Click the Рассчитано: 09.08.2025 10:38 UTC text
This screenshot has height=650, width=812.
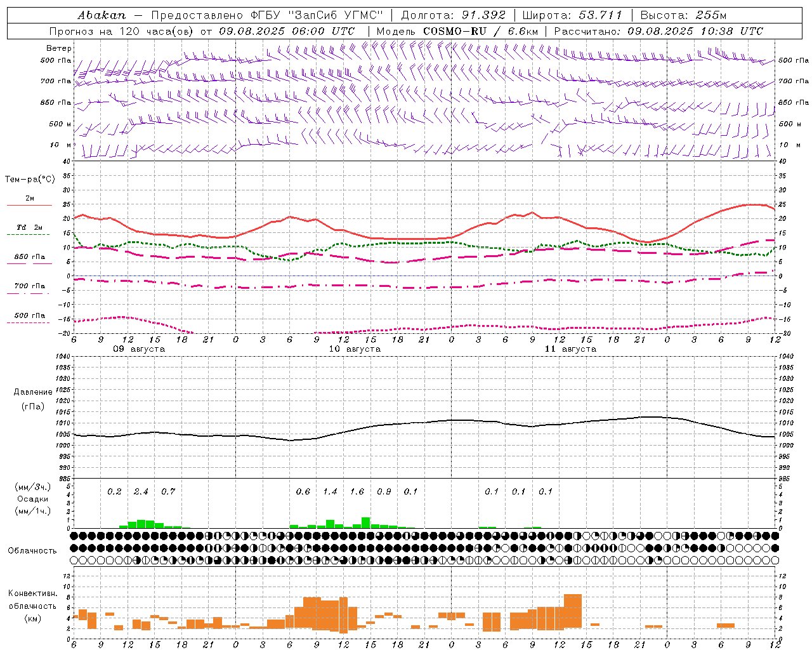658,31
